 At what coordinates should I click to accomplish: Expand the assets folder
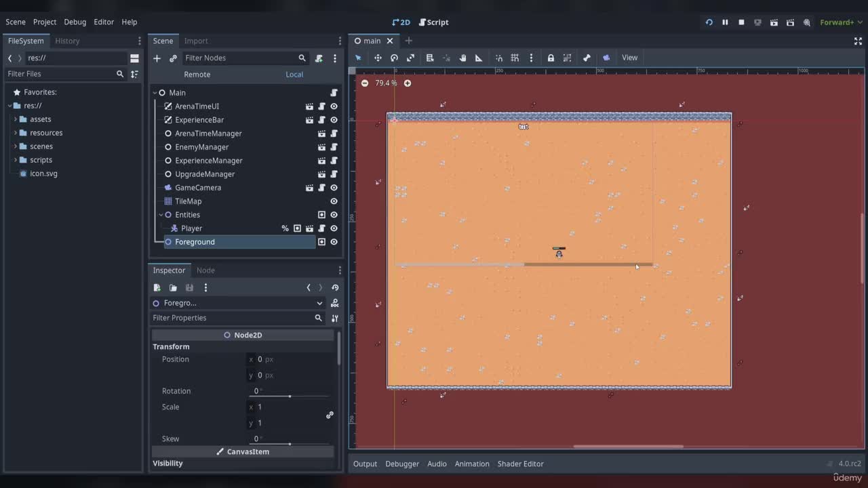click(16, 119)
